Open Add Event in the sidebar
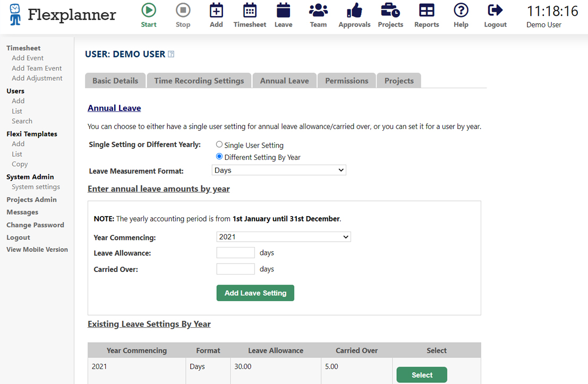The height and width of the screenshot is (384, 588). coord(28,58)
